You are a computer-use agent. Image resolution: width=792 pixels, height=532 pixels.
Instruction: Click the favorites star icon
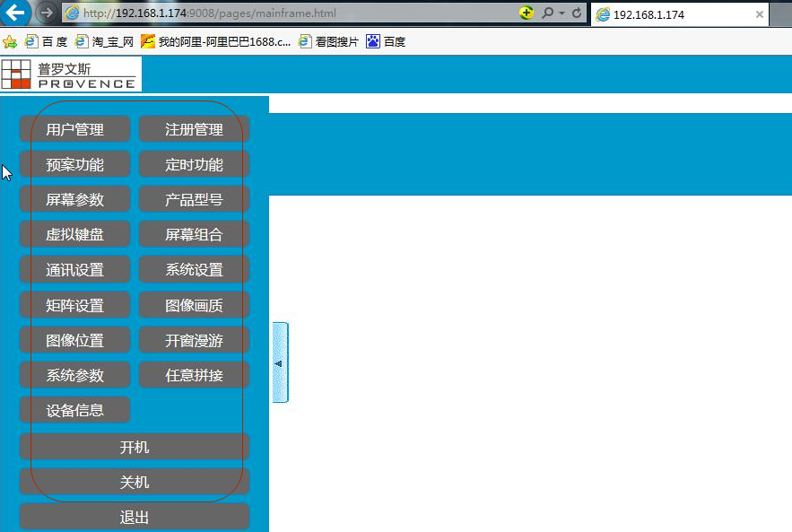tap(10, 41)
